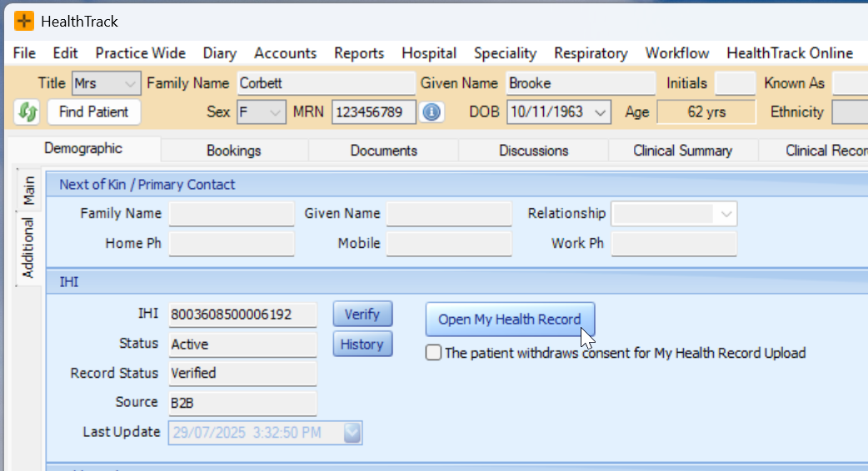Click the Record Status field showing Verified
Image resolution: width=868 pixels, height=471 pixels.
point(242,374)
